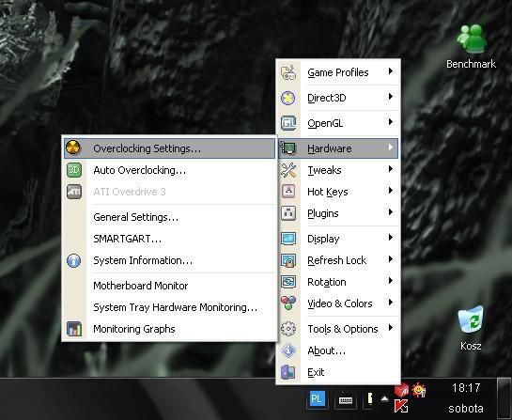
Task: Show hidden tray icons arrow
Action: (384, 398)
